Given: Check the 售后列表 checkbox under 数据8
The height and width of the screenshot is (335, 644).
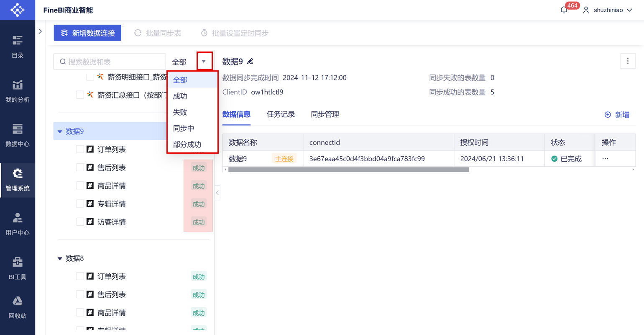Looking at the screenshot, I should [x=80, y=294].
